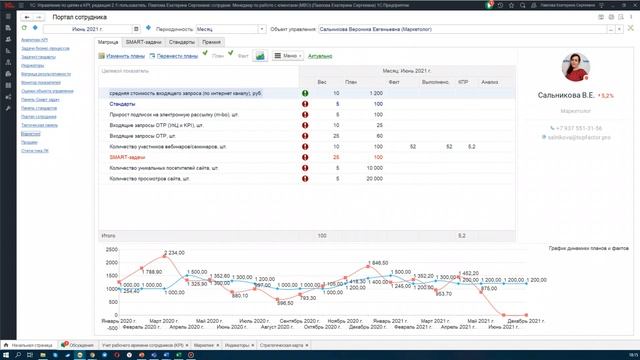Screen dimensions: 640x360
Task: Open the Начальная страница bottom tab
Action: coord(29,345)
